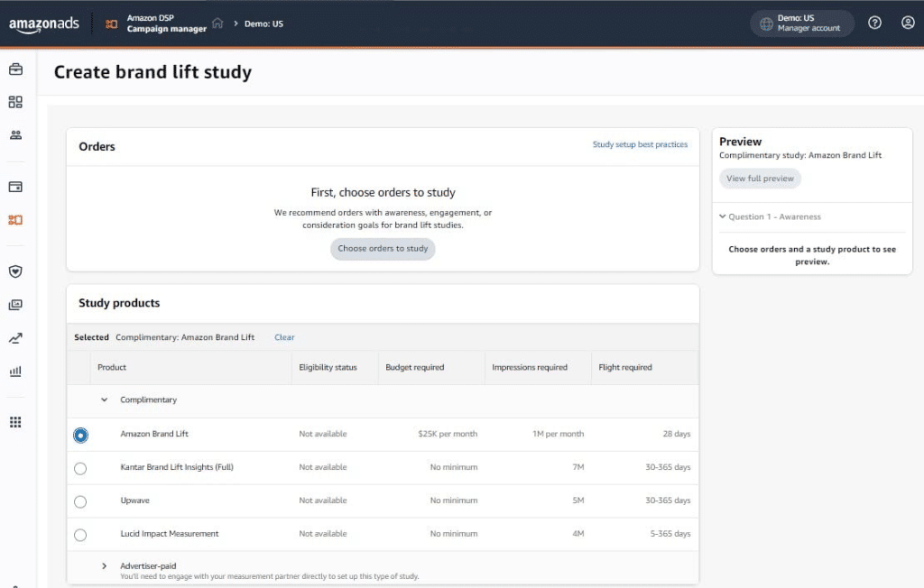Open the briefcase icon in sidebar
Viewport: 924px width, 588px height.
click(16, 69)
